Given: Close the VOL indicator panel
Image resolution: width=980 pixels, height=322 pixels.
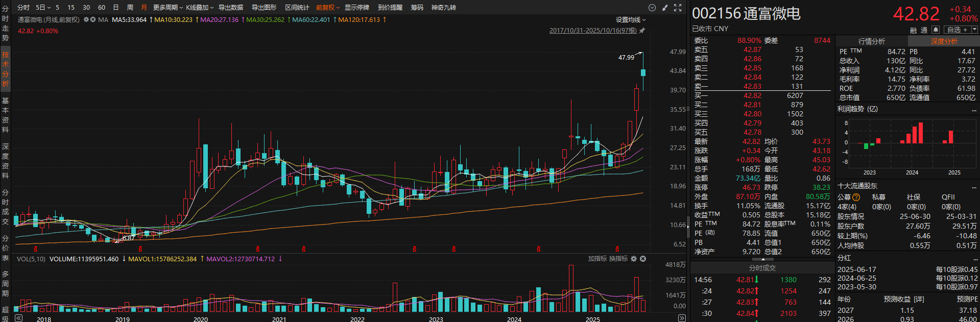Looking at the screenshot, I should pyautogui.click(x=643, y=259).
